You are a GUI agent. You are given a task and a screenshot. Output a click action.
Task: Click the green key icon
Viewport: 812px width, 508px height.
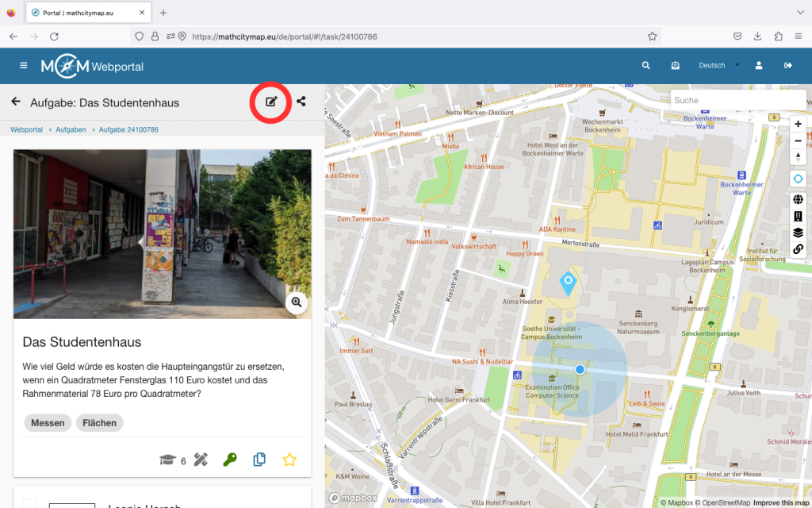[x=230, y=460]
